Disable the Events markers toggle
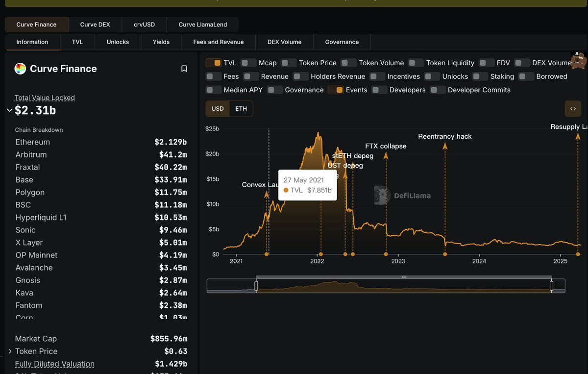 pyautogui.click(x=336, y=90)
